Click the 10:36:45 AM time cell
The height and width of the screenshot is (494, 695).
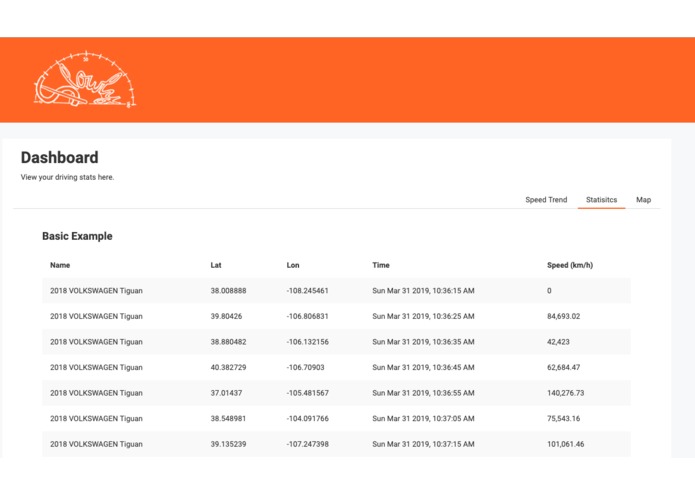coord(423,367)
